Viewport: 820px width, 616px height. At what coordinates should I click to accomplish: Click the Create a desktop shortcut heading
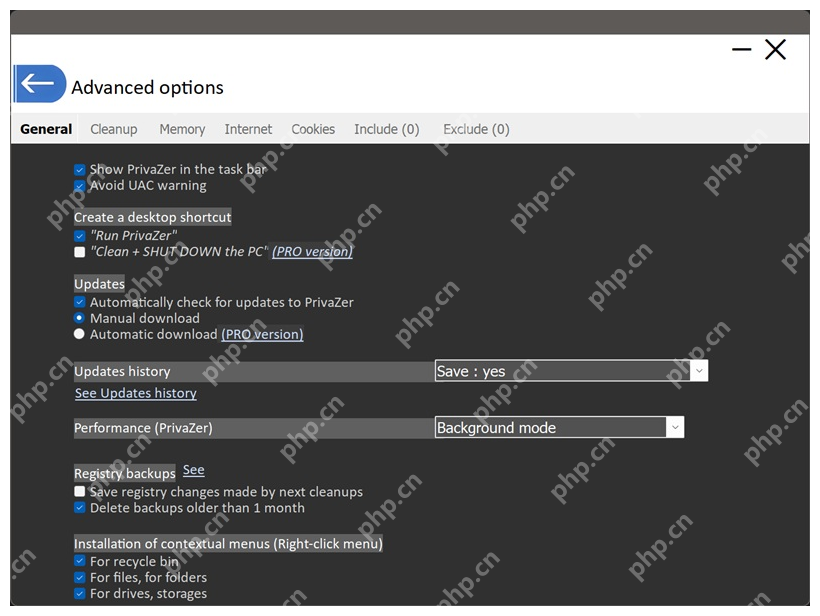(x=153, y=217)
